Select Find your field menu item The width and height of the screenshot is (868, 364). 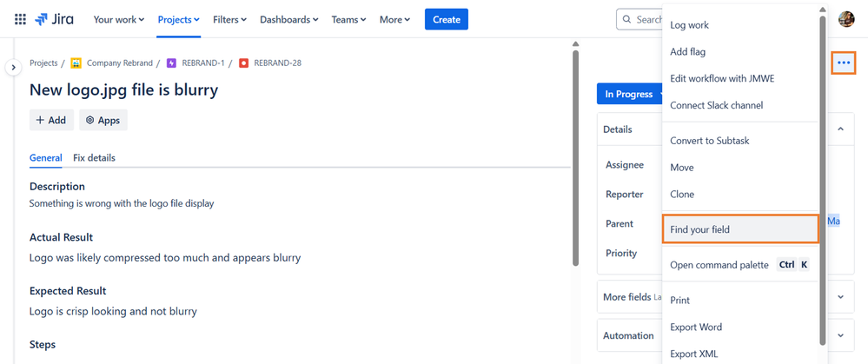[739, 229]
